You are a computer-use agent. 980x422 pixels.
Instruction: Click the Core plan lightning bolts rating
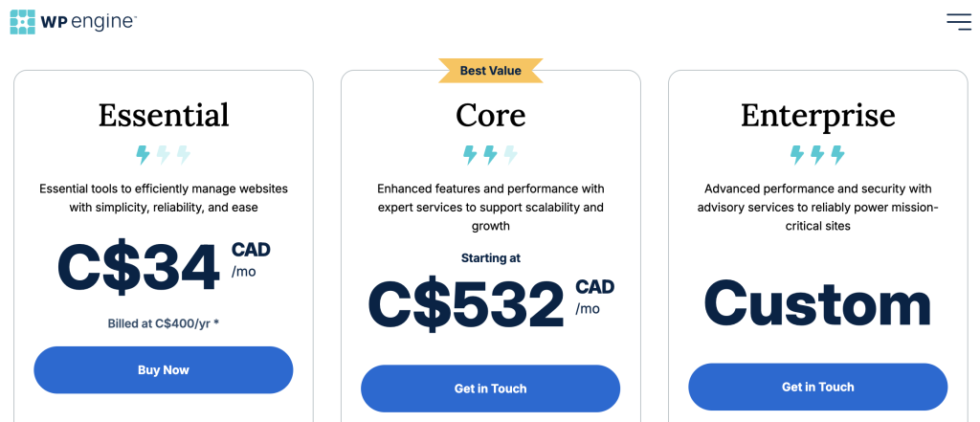click(490, 154)
